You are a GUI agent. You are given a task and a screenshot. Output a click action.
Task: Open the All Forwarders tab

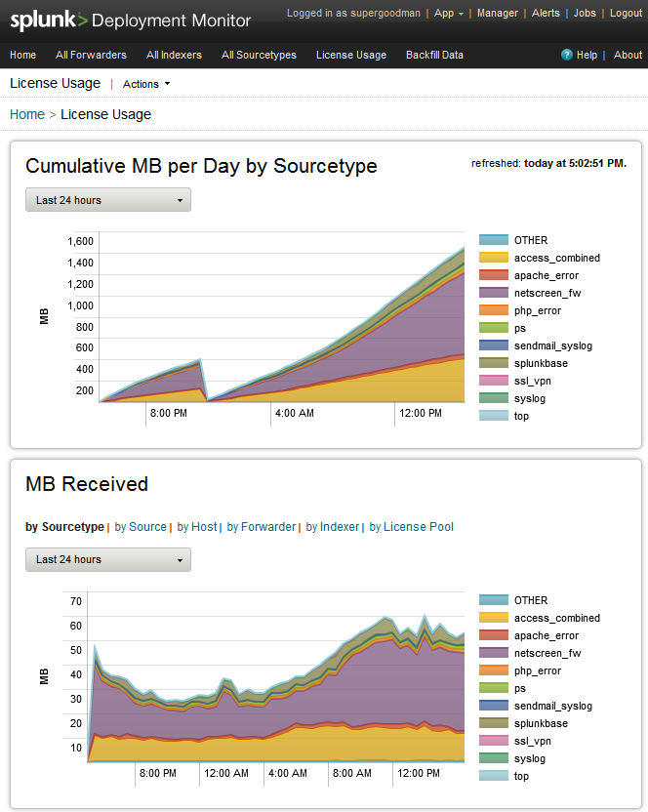click(x=91, y=55)
